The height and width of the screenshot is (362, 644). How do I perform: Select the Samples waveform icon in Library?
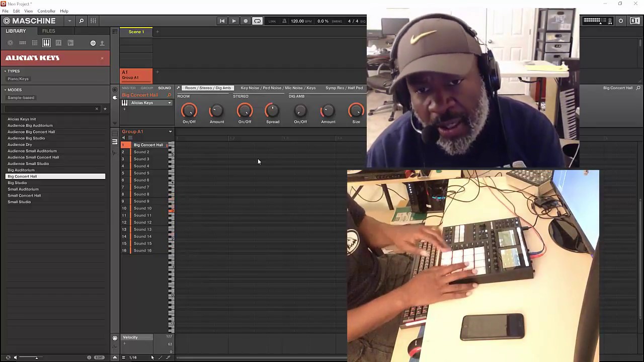(70, 43)
